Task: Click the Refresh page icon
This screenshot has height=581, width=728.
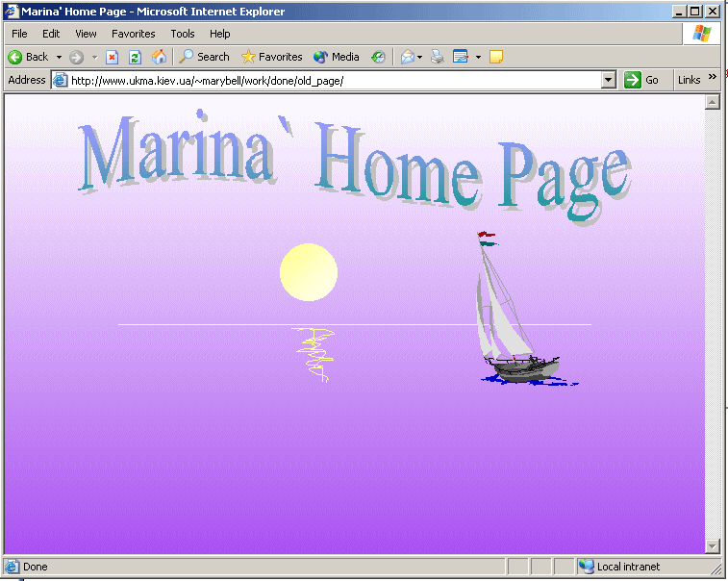Action: [x=135, y=57]
